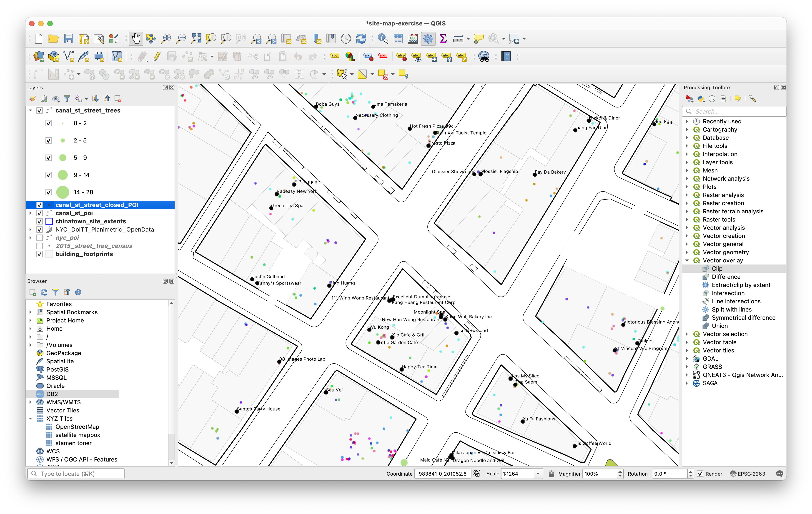This screenshot has width=812, height=514.
Task: Collapse the canal_st_street_trees layer group
Action: click(30, 111)
